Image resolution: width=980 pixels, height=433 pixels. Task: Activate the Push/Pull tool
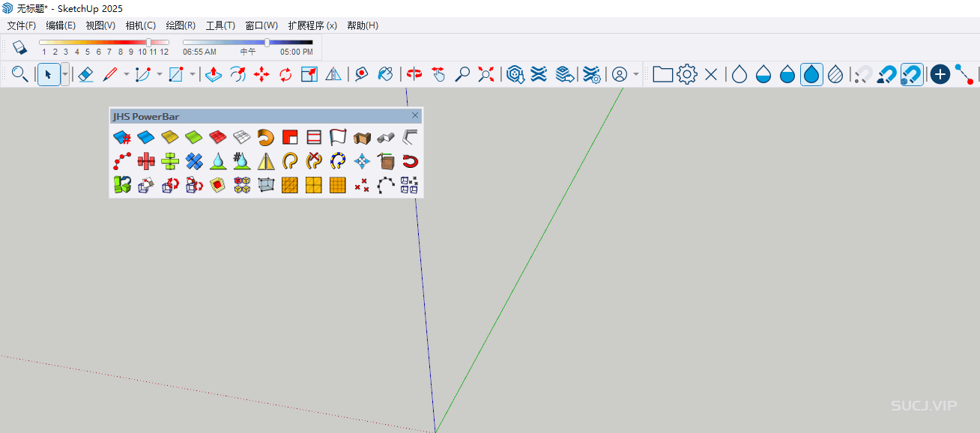[214, 74]
